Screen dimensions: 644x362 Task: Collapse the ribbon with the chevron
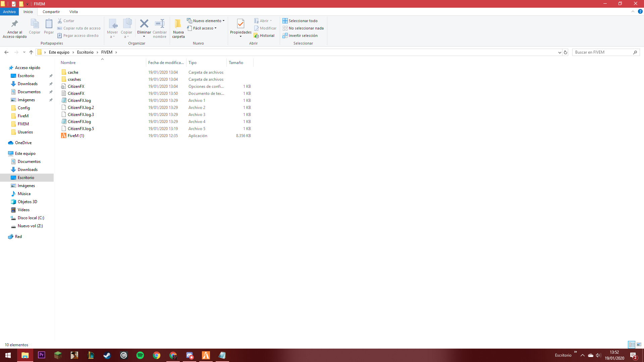click(633, 11)
